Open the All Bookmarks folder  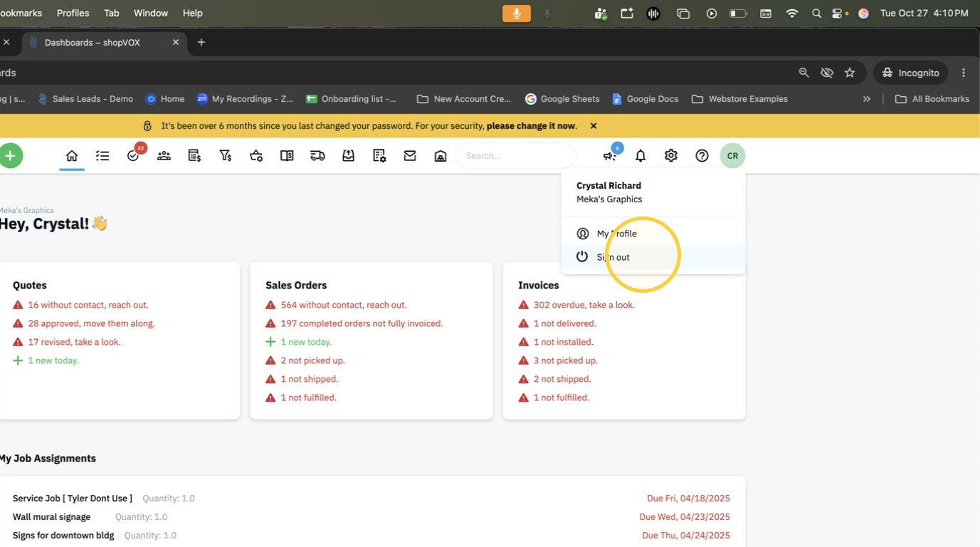click(932, 99)
